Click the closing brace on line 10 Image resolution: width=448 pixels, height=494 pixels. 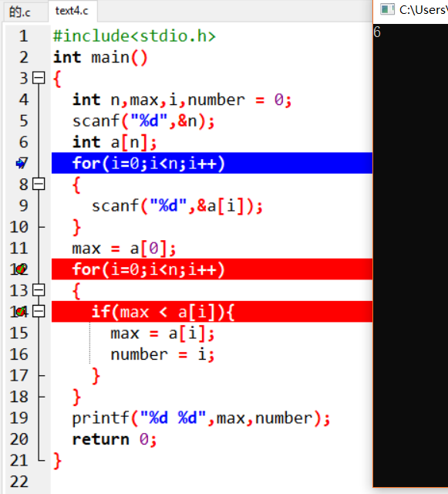pyautogui.click(x=76, y=228)
